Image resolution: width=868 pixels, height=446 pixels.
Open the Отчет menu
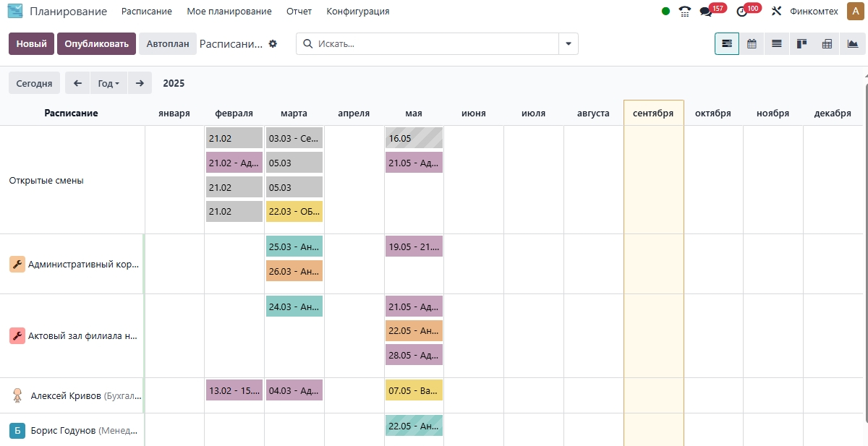tap(299, 12)
